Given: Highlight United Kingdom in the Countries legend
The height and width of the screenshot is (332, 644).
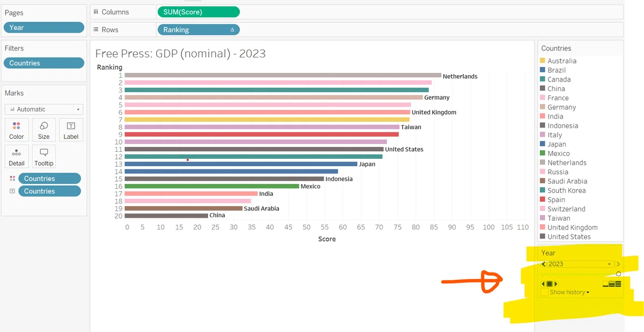Looking at the screenshot, I should click(x=573, y=227).
